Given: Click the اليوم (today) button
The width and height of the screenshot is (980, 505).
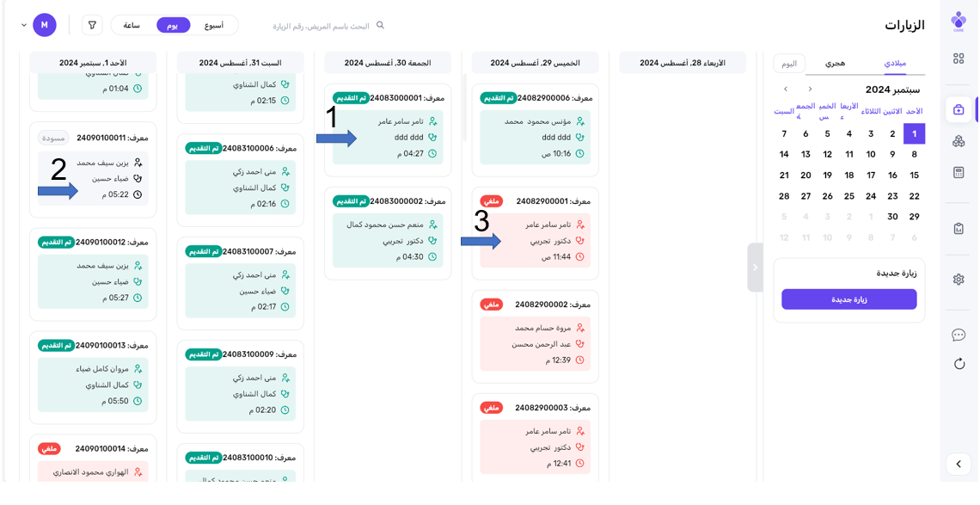Looking at the screenshot, I should click(789, 63).
